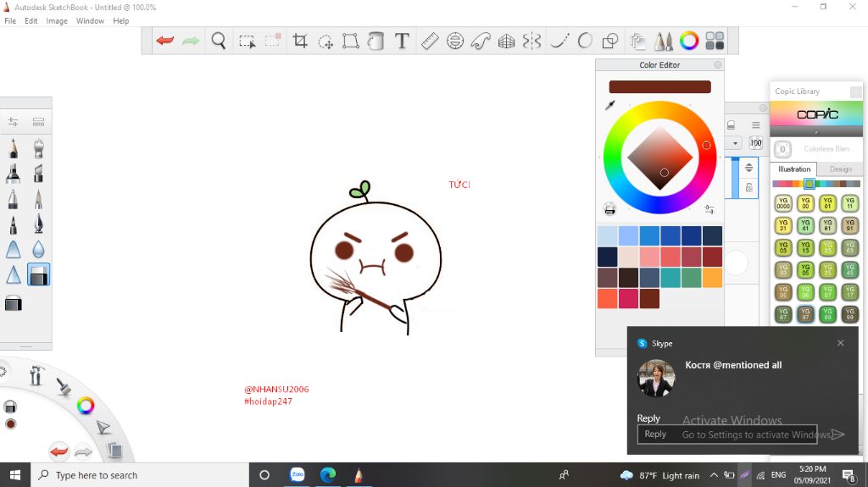Viewport: 868px width, 487px height.
Task: Open the File menu
Action: click(x=10, y=20)
